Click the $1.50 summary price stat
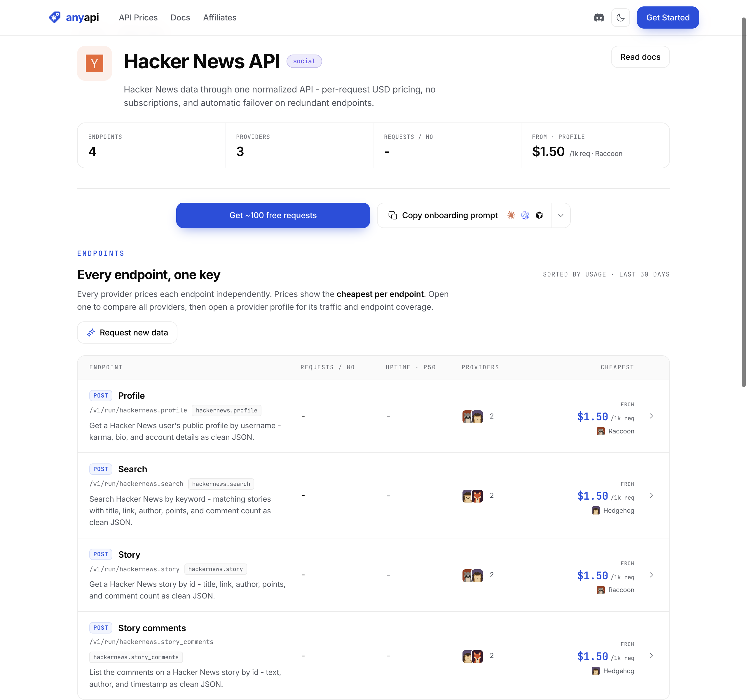747x700 pixels. [x=548, y=151]
